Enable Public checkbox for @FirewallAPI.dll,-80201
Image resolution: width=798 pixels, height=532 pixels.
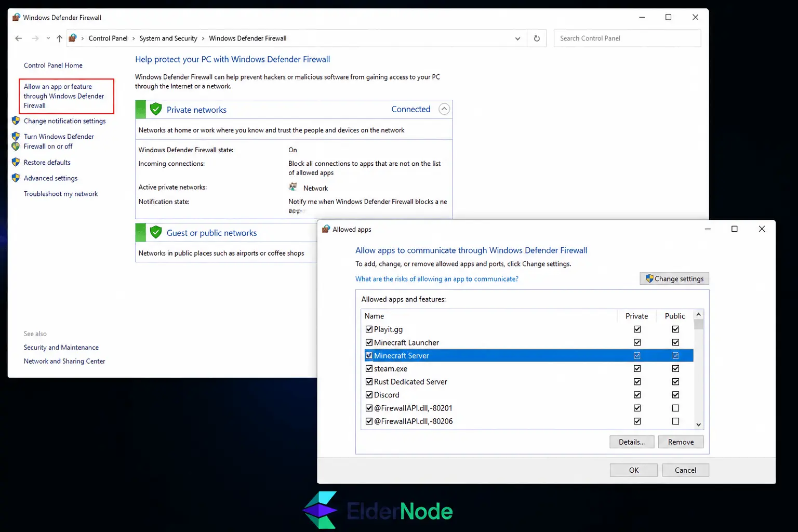675,408
